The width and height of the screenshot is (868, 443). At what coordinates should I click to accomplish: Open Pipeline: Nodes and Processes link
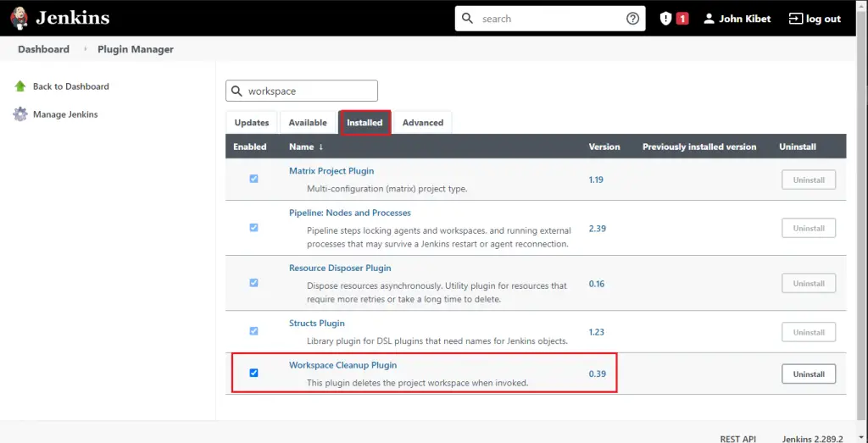(350, 213)
